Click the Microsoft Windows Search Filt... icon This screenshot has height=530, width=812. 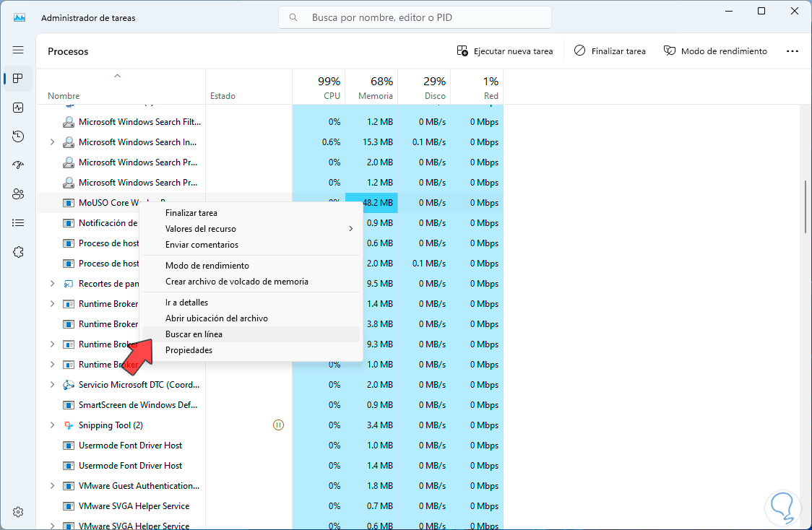point(69,122)
